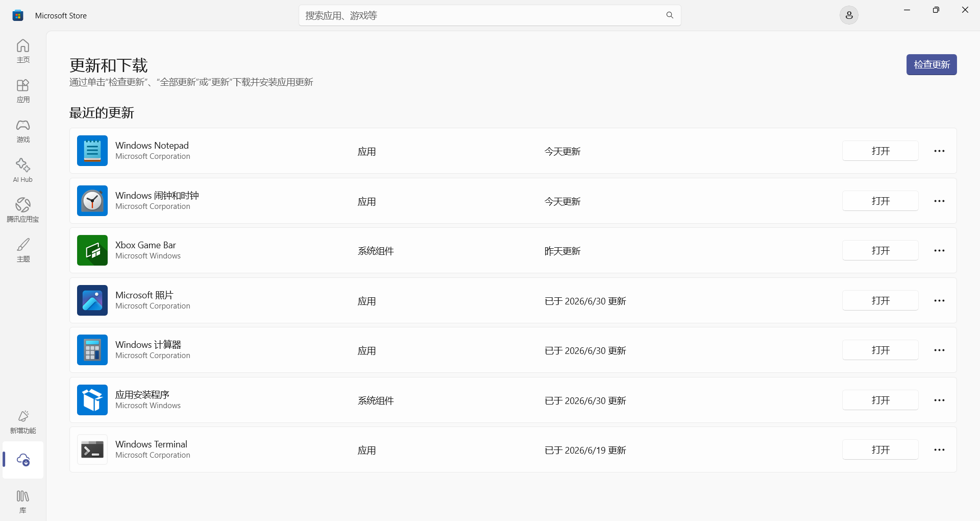This screenshot has height=521, width=980.
Task: Click 打开 for Xbox Game Bar
Action: point(880,250)
